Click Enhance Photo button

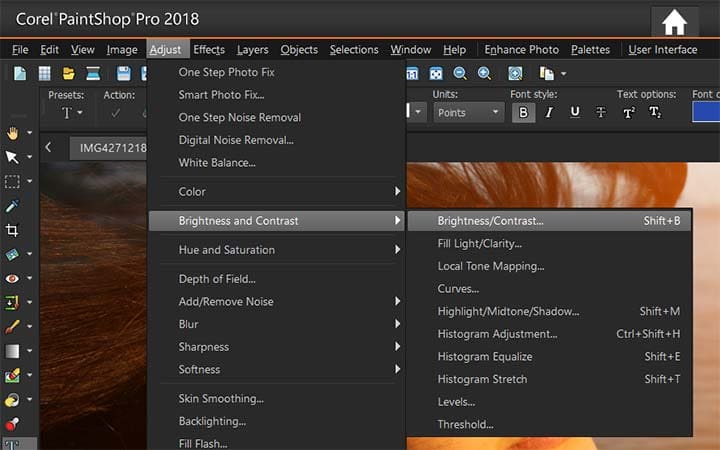pyautogui.click(x=521, y=50)
